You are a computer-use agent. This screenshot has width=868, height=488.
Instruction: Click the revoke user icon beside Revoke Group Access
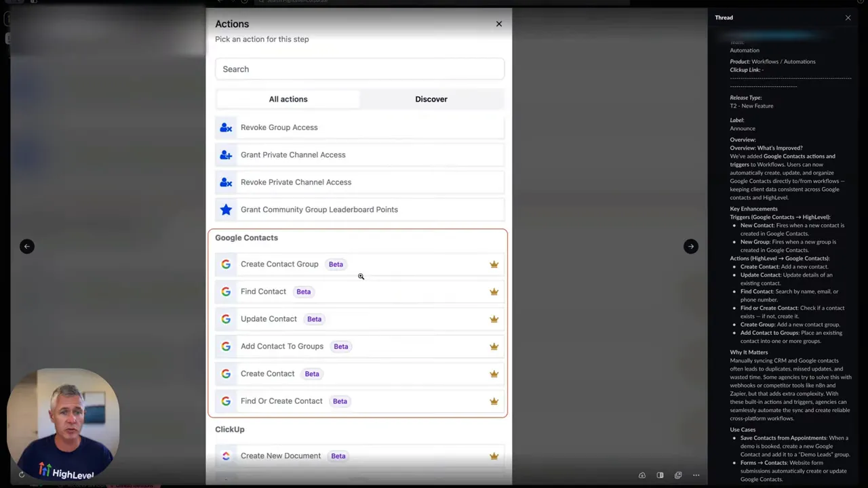(226, 127)
